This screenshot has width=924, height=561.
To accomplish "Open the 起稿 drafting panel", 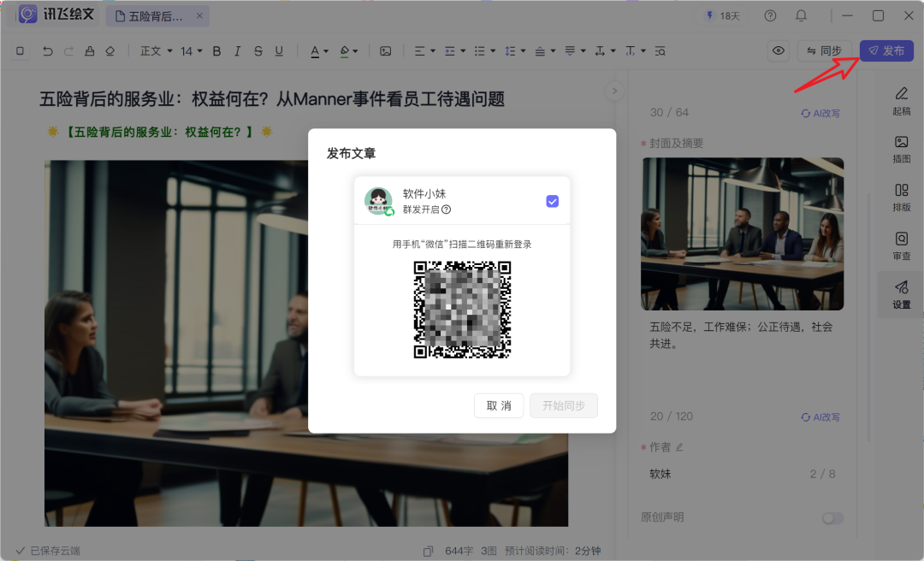I will tap(901, 101).
